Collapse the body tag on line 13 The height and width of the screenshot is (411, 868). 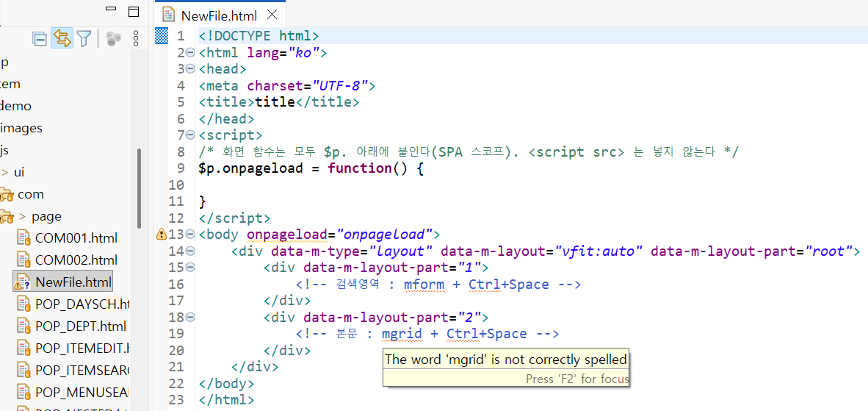[x=190, y=235]
